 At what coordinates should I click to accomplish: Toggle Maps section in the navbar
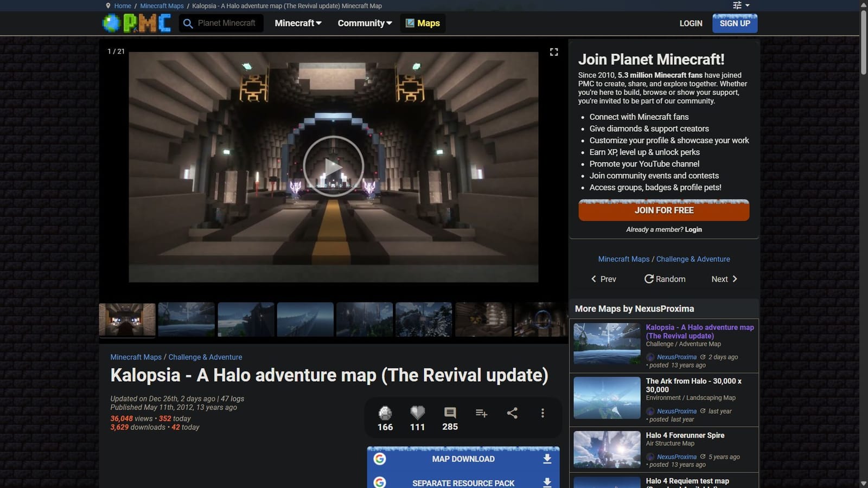(423, 23)
